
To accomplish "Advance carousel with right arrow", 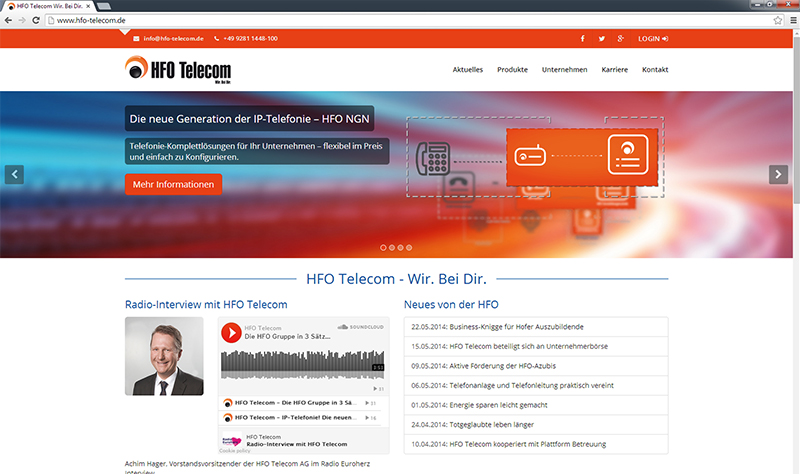I will pos(778,174).
